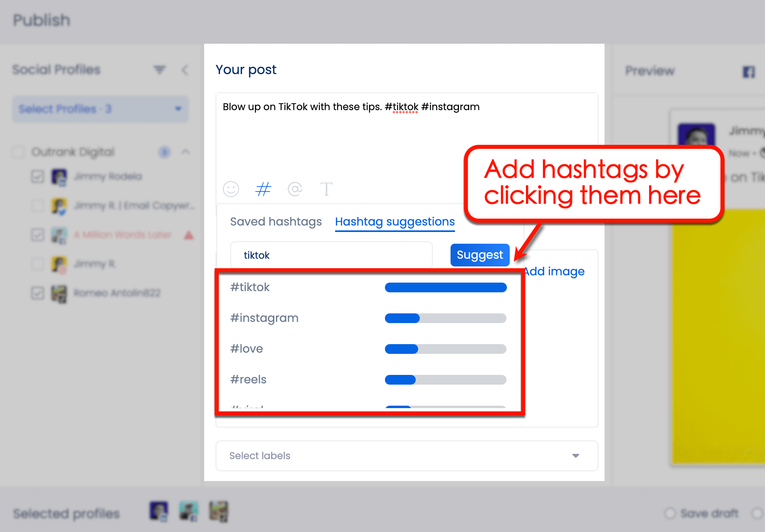Screen dimensions: 765x532
Task: Open the text formatting (T) icon
Action: pyautogui.click(x=327, y=189)
